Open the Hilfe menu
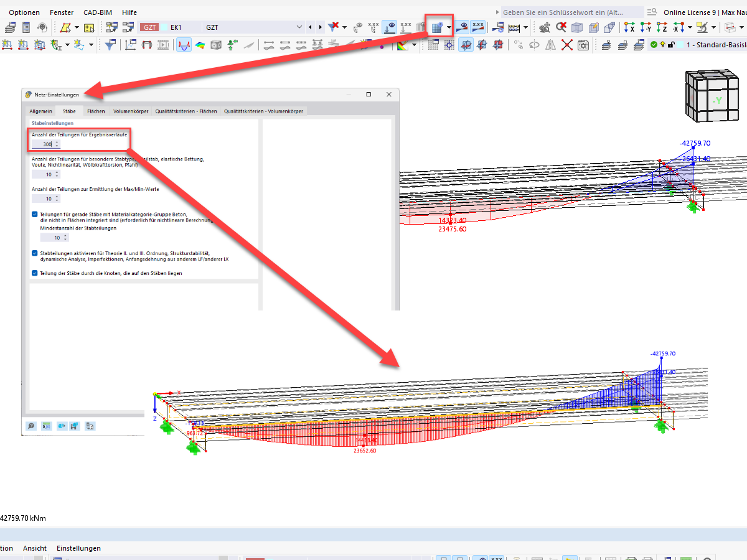This screenshot has width=747, height=560. point(129,12)
